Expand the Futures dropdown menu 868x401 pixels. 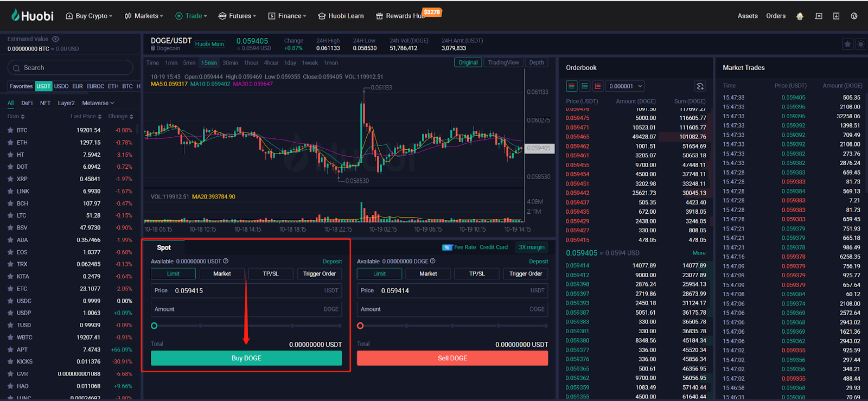(237, 16)
